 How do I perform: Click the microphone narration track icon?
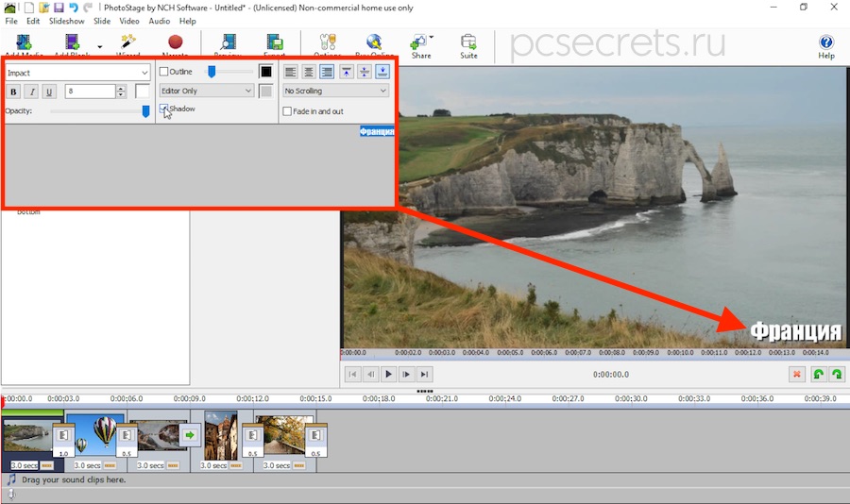(x=11, y=495)
